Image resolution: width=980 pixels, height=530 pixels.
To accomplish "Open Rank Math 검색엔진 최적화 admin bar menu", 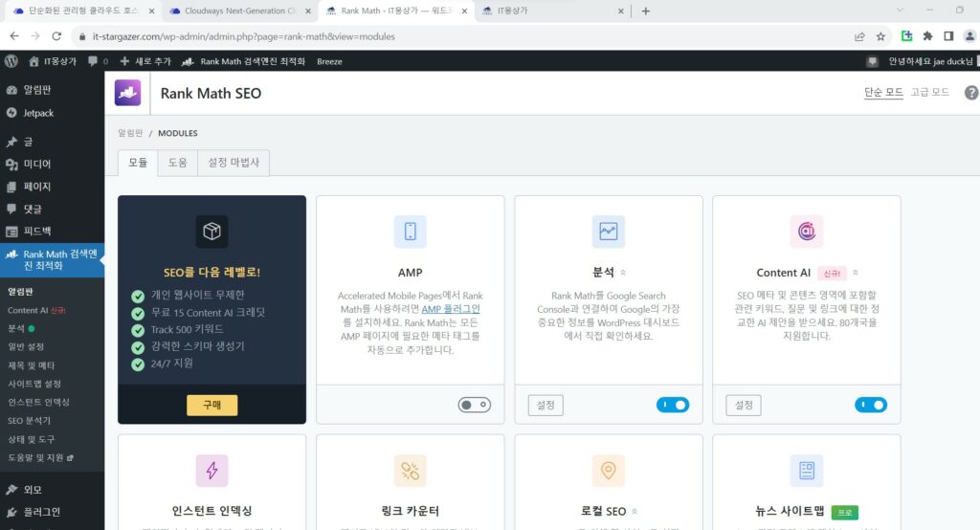I will point(243,61).
